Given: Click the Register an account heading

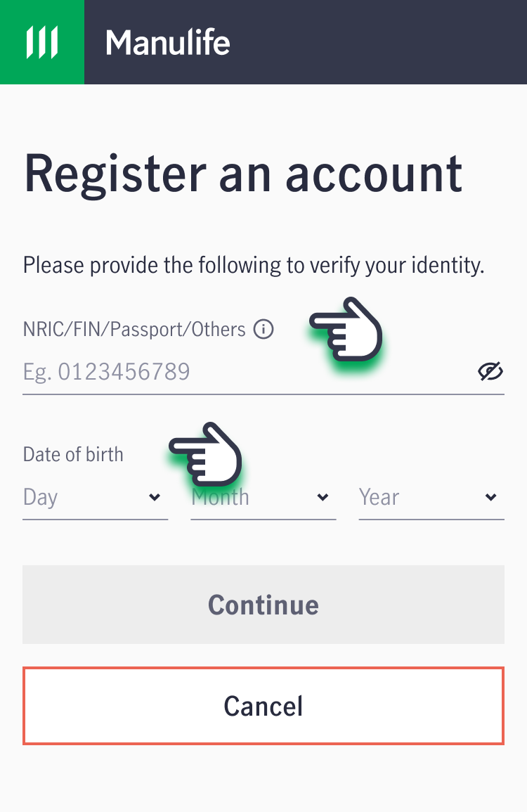Looking at the screenshot, I should [x=243, y=175].
